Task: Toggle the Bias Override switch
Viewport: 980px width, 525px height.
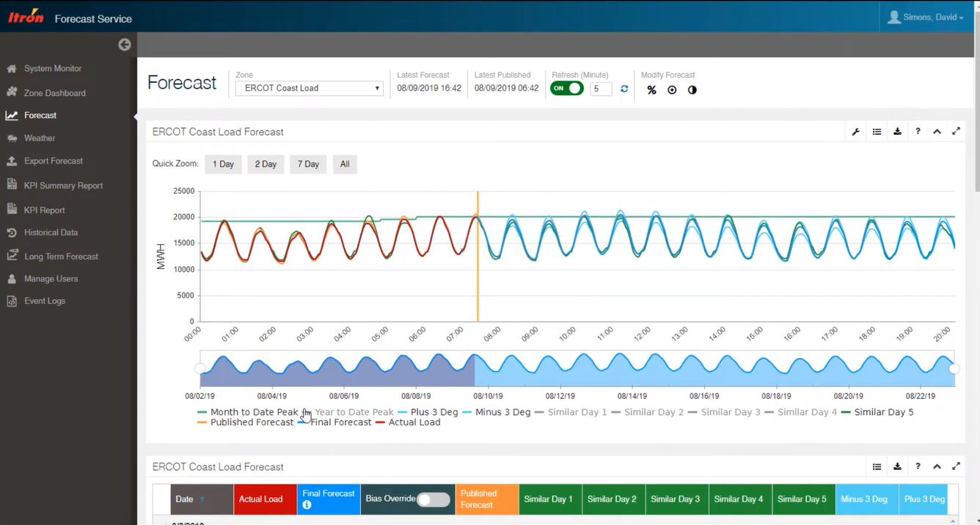Action: tap(433, 499)
